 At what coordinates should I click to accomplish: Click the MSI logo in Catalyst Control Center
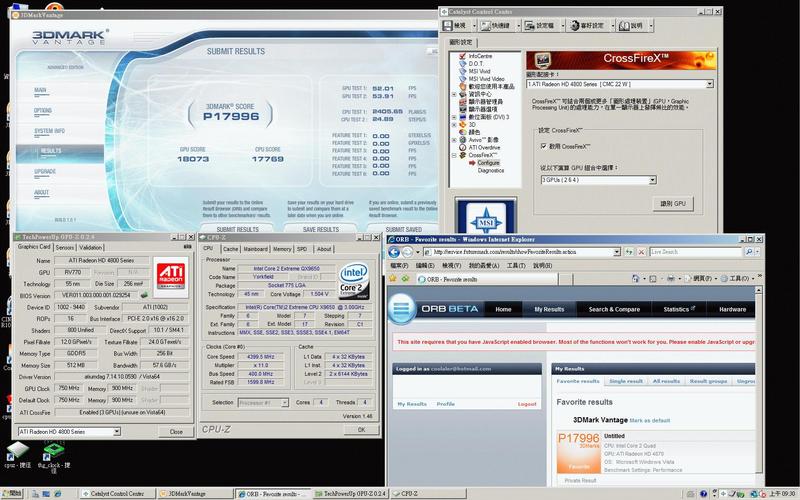(486, 216)
